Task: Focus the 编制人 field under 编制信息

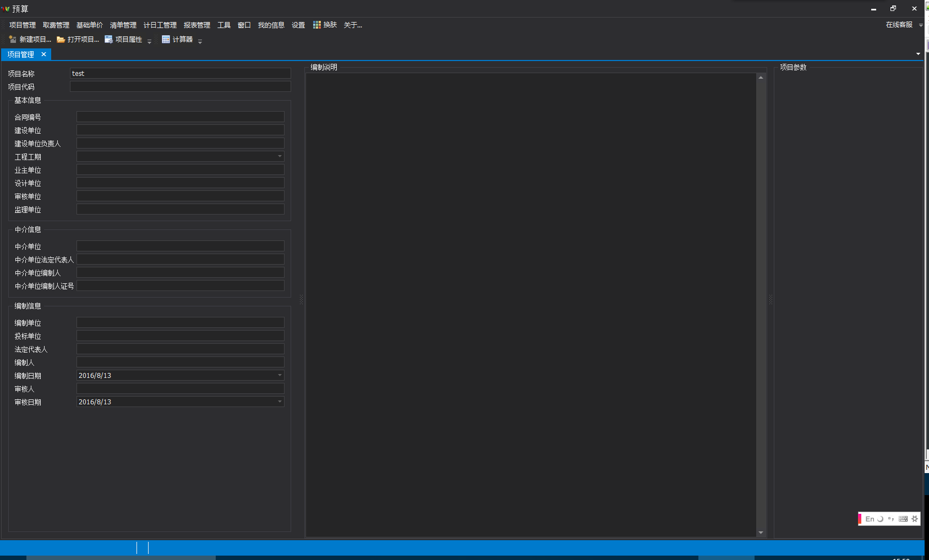Action: coord(181,362)
